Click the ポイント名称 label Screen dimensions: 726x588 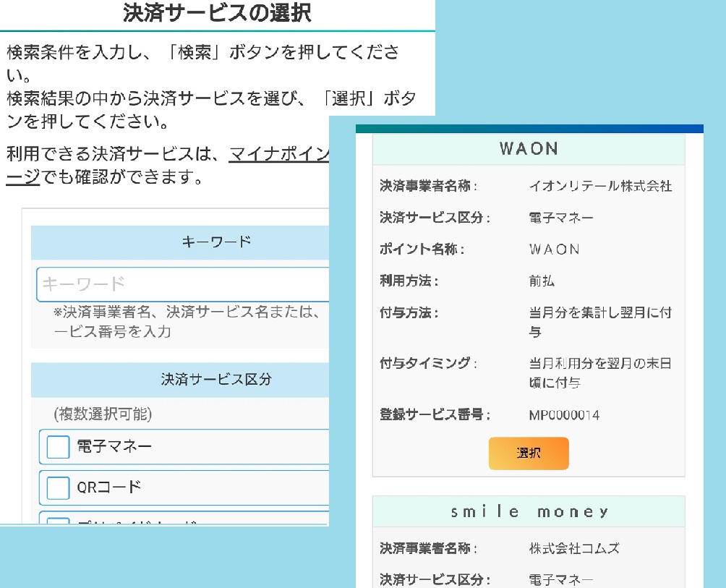[x=422, y=250]
